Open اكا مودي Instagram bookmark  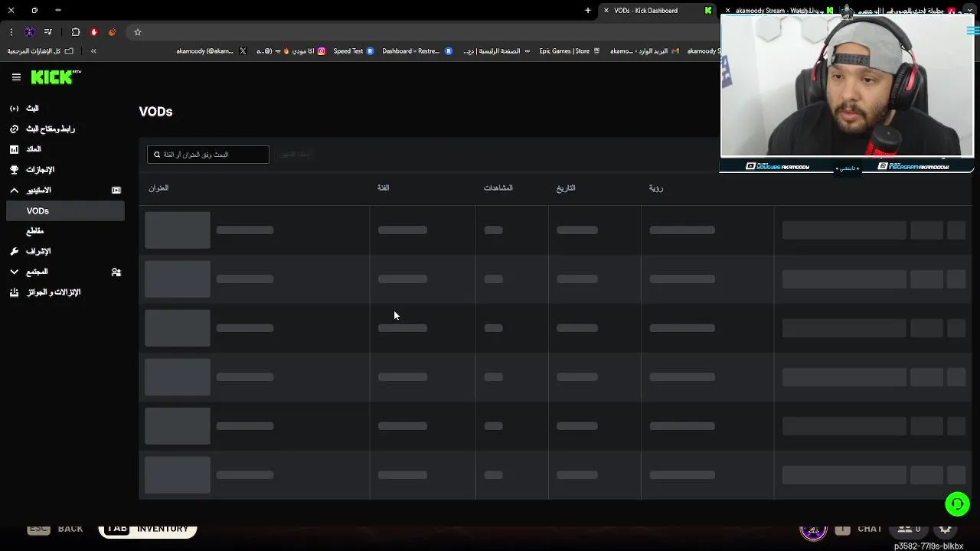click(x=291, y=51)
